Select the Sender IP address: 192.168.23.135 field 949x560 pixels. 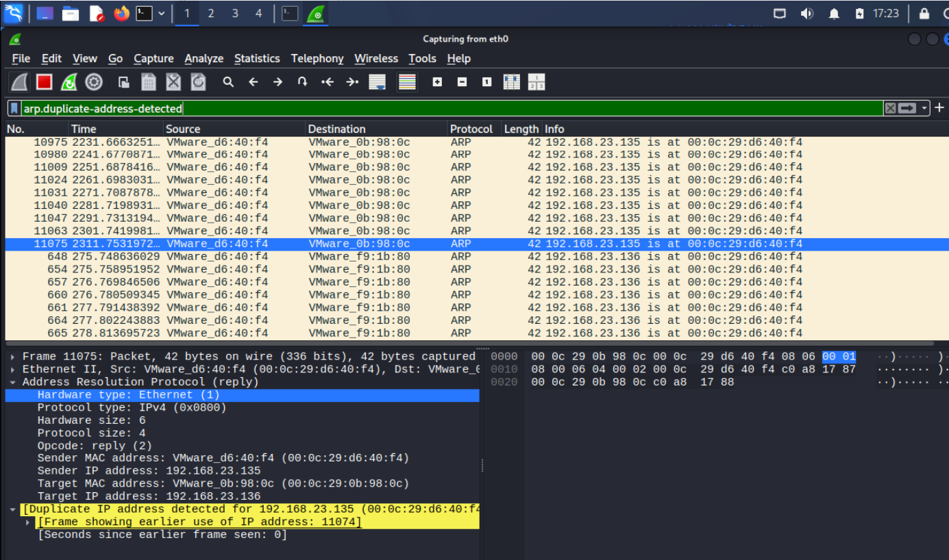tap(242, 471)
